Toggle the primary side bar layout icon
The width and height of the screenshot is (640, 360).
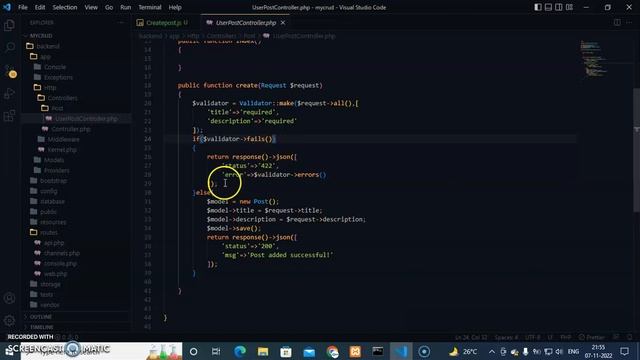(x=538, y=7)
